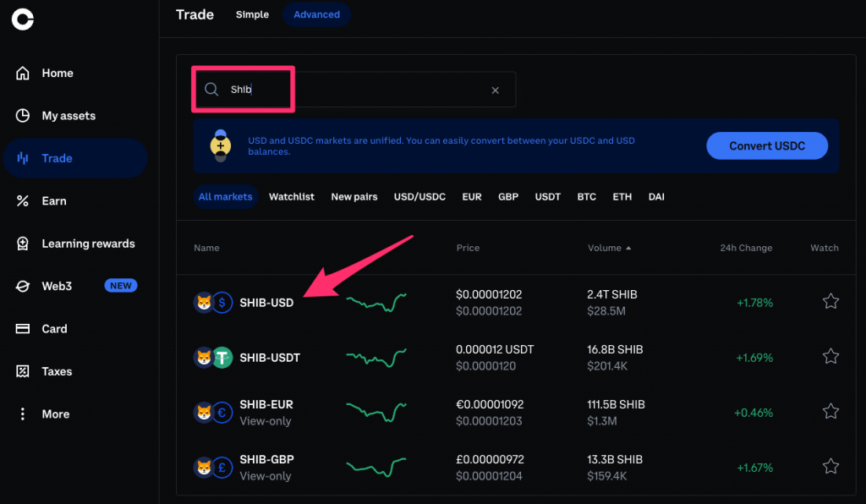The height and width of the screenshot is (504, 866).
Task: Clear the search with the X icon
Action: click(495, 90)
